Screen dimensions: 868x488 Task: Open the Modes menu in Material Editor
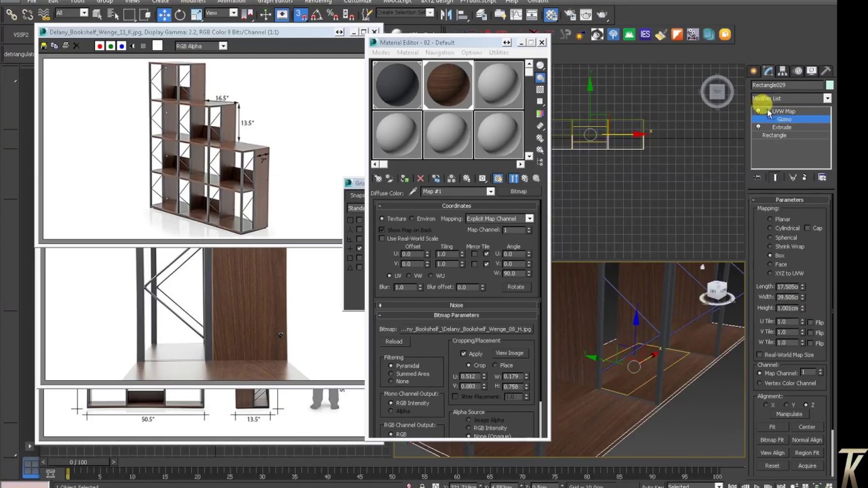(x=381, y=53)
